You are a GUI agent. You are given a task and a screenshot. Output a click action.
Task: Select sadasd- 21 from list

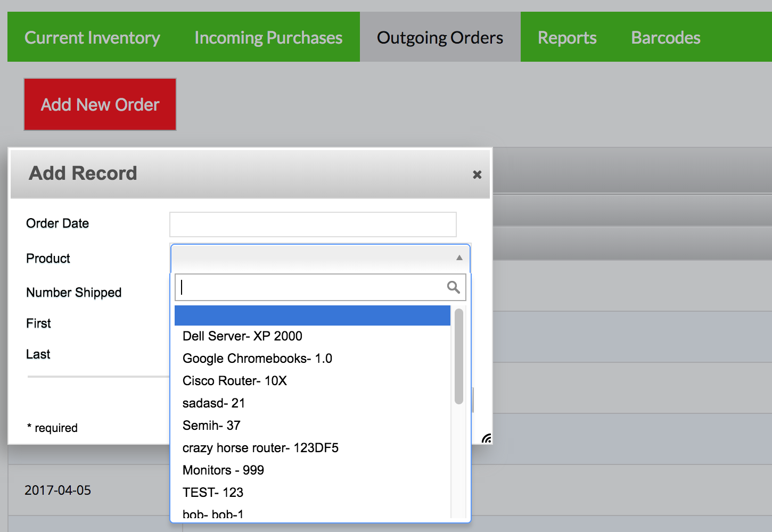coord(313,403)
